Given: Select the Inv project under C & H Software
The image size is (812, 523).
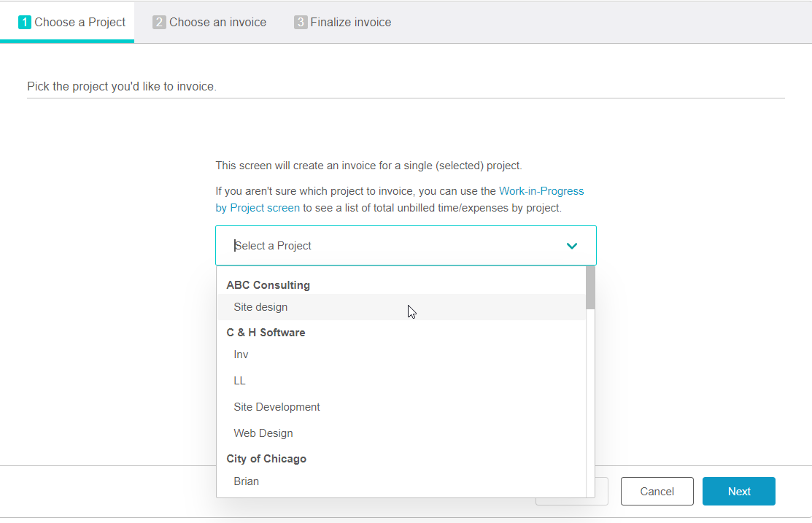Looking at the screenshot, I should tap(241, 355).
